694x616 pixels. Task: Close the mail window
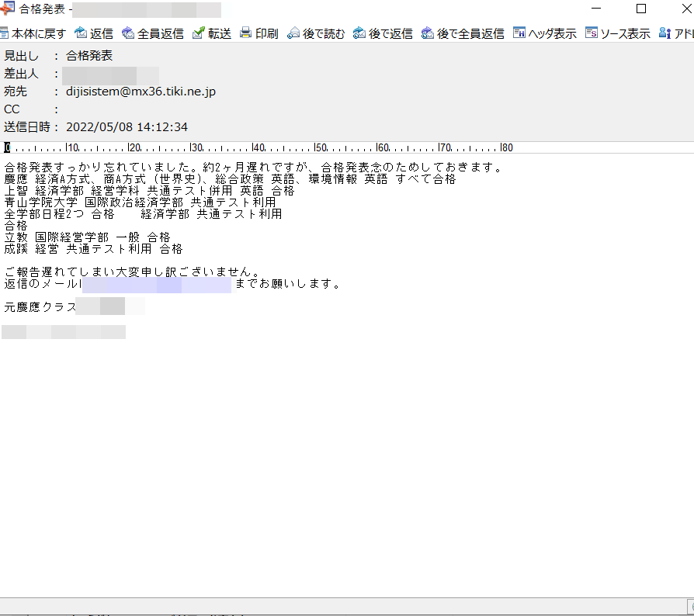[686, 9]
